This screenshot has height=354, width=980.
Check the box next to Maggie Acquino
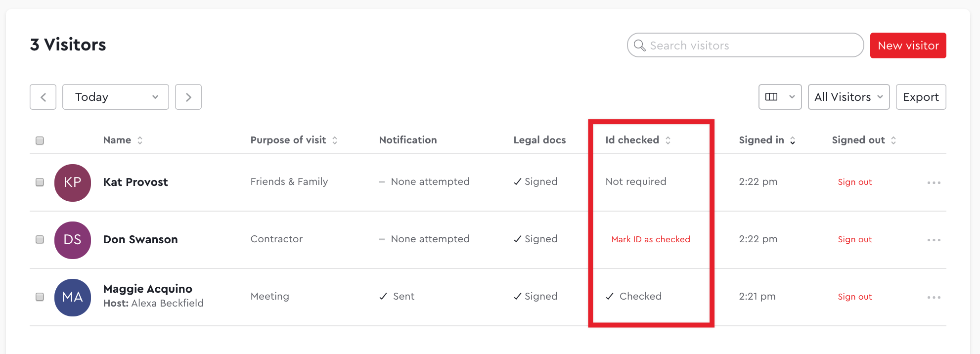point(40,297)
